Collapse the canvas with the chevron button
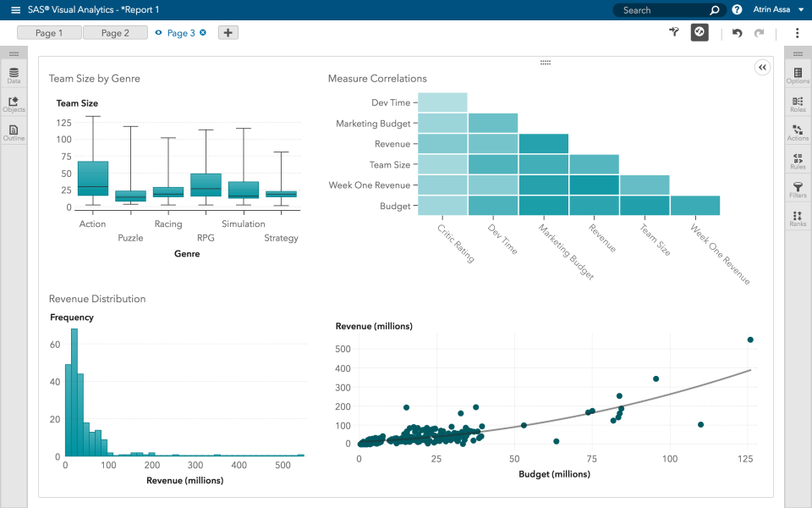This screenshot has width=812, height=508. [x=762, y=67]
